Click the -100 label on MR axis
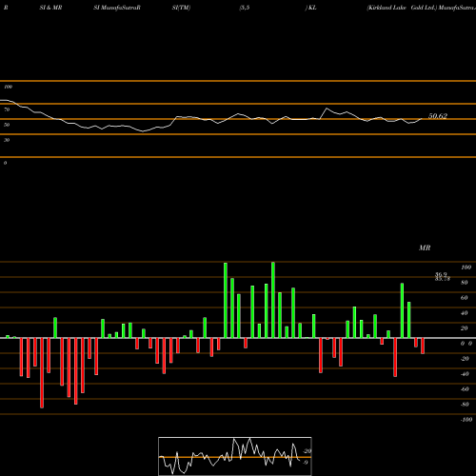 466,420
